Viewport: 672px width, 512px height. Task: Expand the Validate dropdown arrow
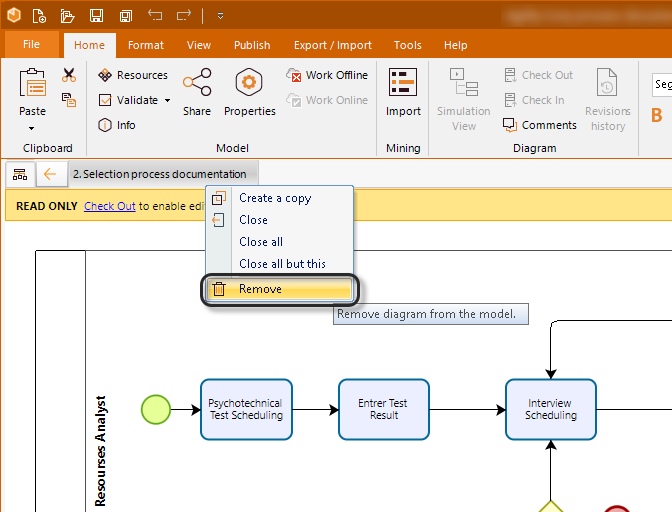click(x=168, y=100)
